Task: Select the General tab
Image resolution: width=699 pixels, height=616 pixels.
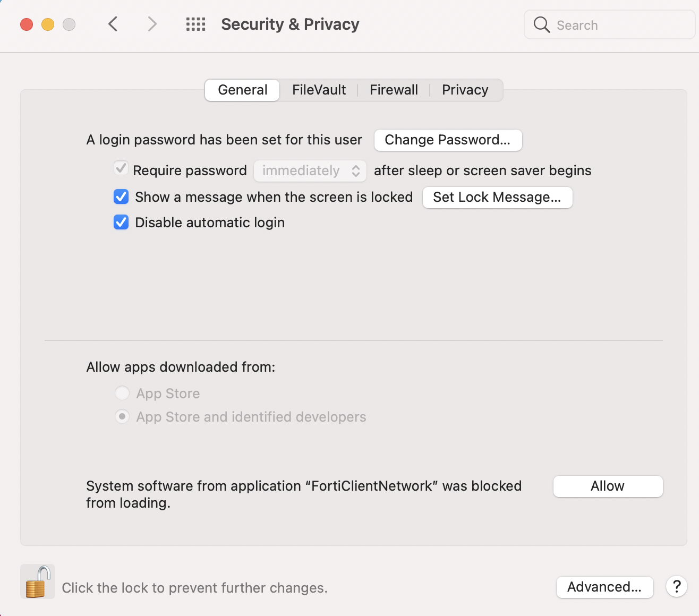Action: click(x=242, y=90)
